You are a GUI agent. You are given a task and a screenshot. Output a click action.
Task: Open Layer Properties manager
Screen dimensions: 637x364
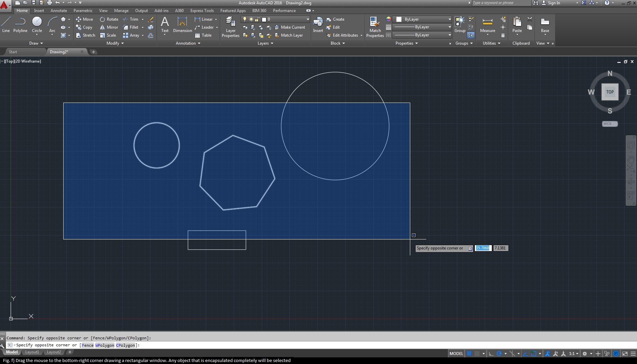coord(230,27)
